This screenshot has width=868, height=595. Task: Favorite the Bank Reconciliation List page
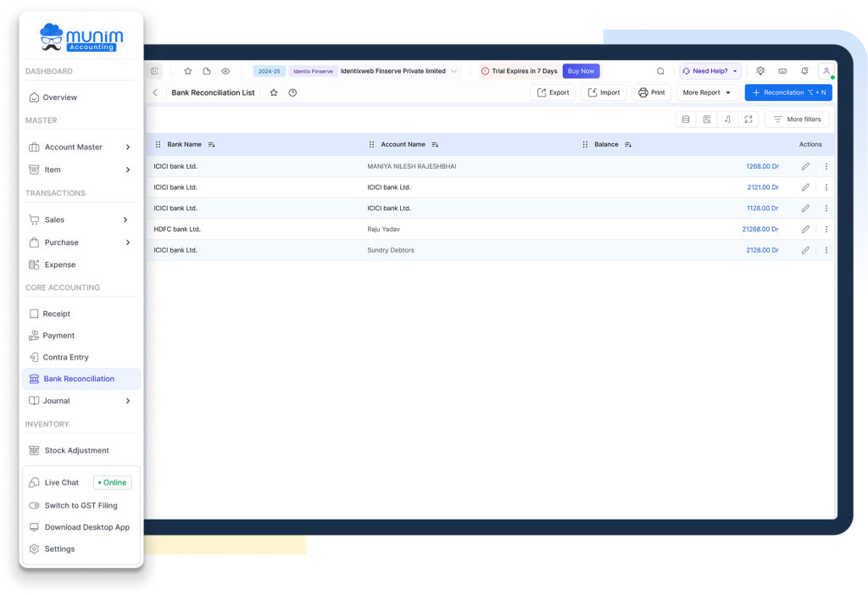click(274, 92)
